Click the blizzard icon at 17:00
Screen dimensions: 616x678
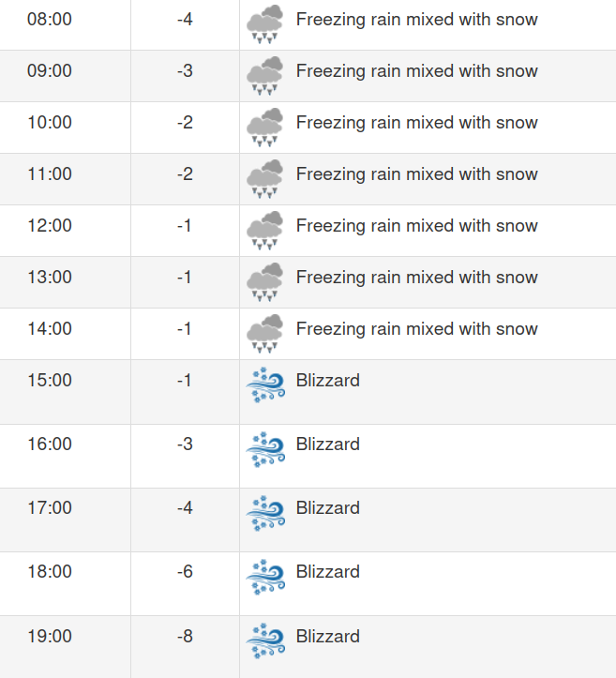click(x=264, y=512)
